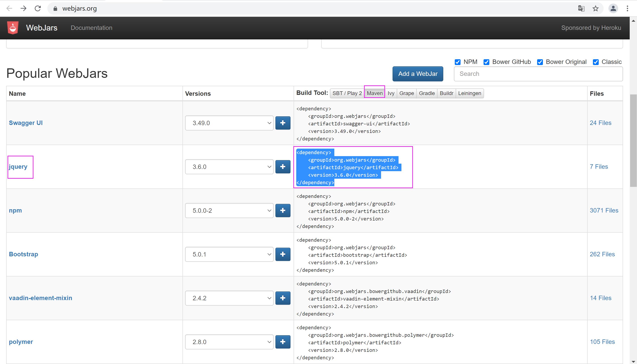Click the site lock icon
The height and width of the screenshot is (364, 637).
(55, 9)
